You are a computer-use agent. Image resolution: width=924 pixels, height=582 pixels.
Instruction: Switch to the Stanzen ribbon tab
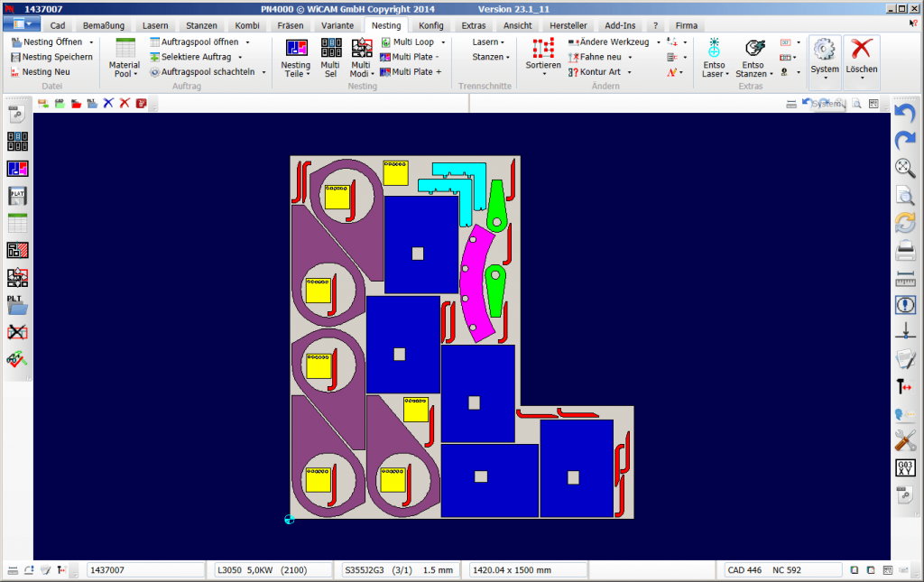pyautogui.click(x=200, y=24)
